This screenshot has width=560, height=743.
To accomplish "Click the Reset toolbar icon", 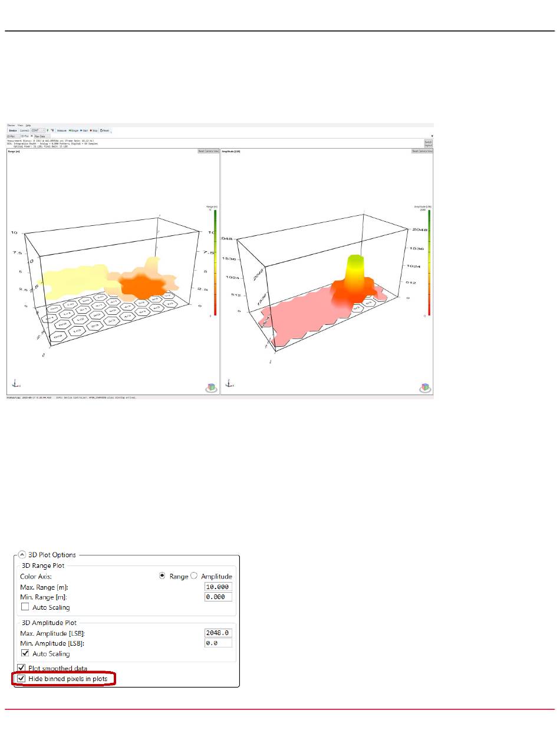I will click(104, 130).
